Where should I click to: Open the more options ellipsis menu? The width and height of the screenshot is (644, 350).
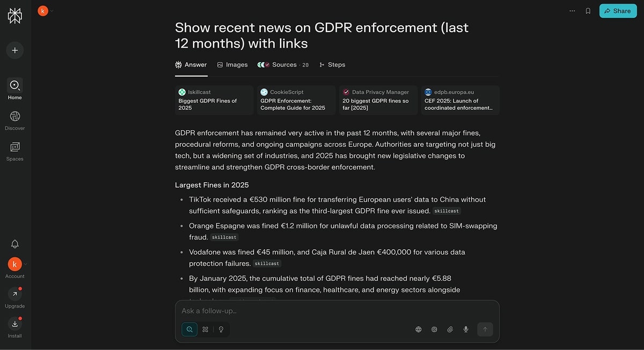click(x=572, y=11)
